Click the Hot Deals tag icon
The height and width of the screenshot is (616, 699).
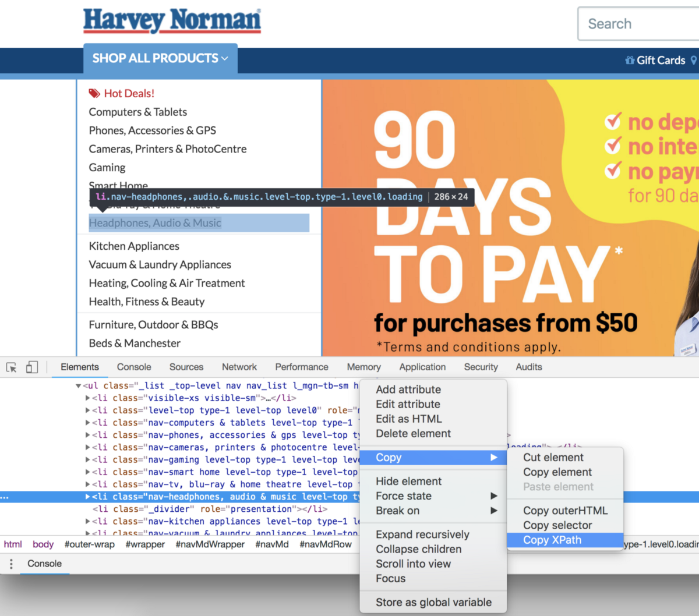tap(94, 93)
